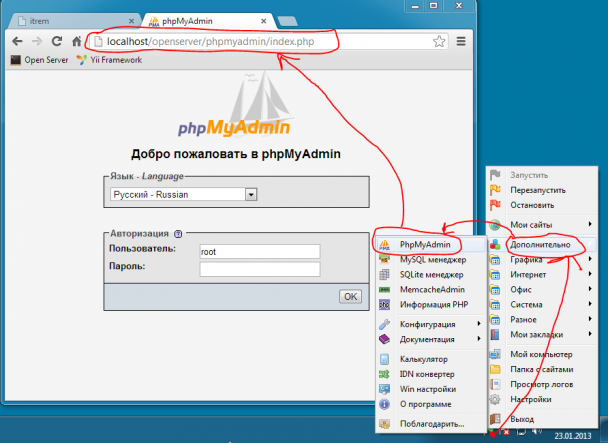Choose Запустить in the tray menu
Image resolution: width=608 pixels, height=443 pixels.
pos(542,175)
